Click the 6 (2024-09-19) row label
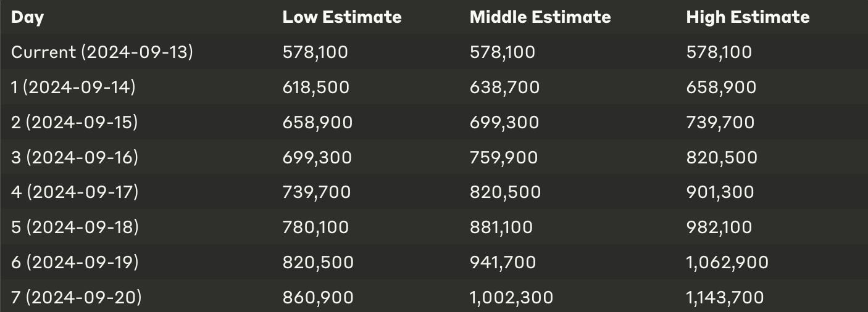Screen dimensions: 868x312 coord(75,263)
